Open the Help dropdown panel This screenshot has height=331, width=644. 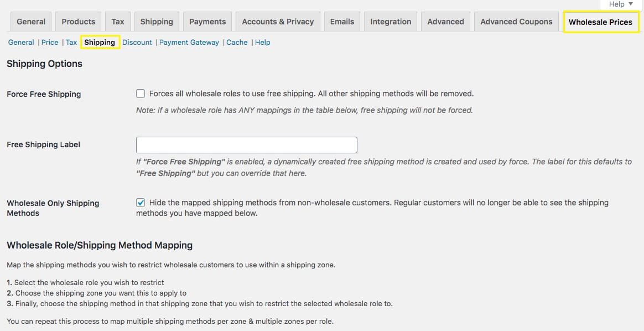pos(621,4)
